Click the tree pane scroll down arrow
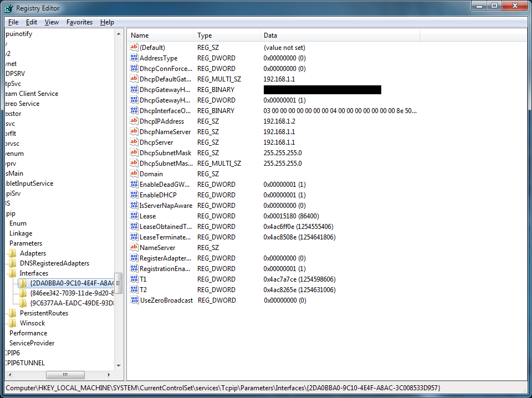The width and height of the screenshot is (532, 398). click(x=119, y=366)
